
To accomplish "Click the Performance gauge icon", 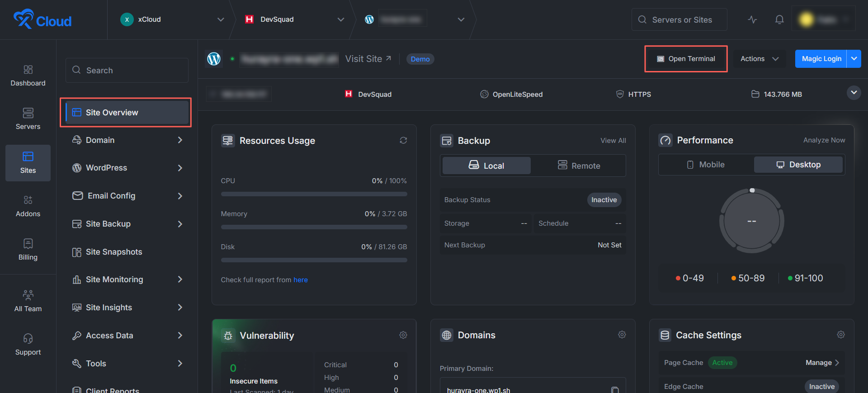I will coord(665,140).
